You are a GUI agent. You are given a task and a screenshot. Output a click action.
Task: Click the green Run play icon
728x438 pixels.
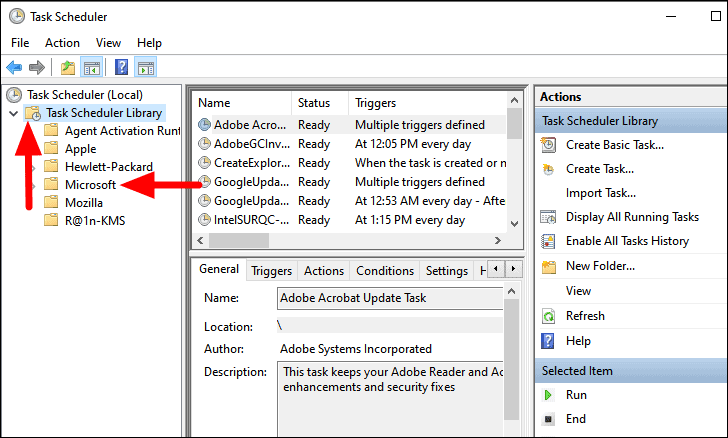[x=548, y=395]
